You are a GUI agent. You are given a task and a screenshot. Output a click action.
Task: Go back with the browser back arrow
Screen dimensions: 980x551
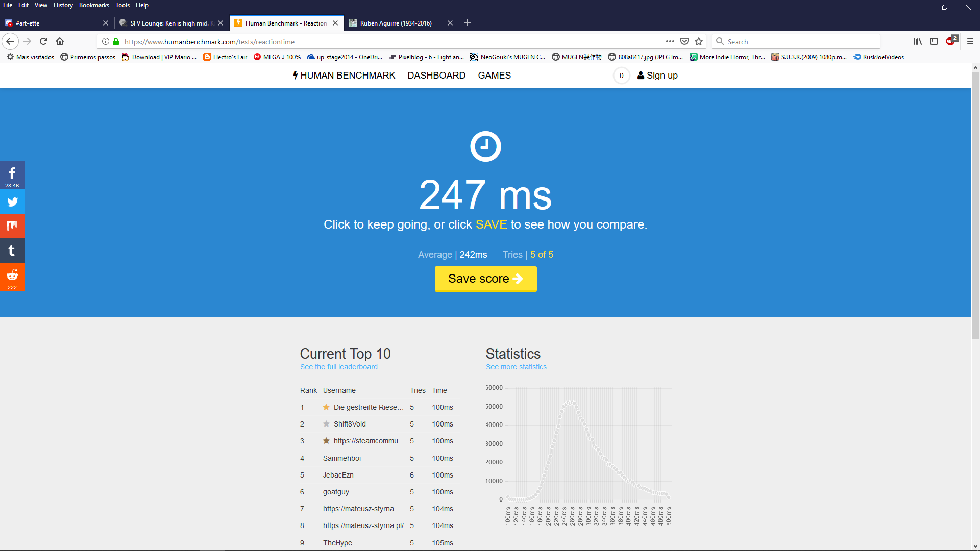tap(10, 41)
